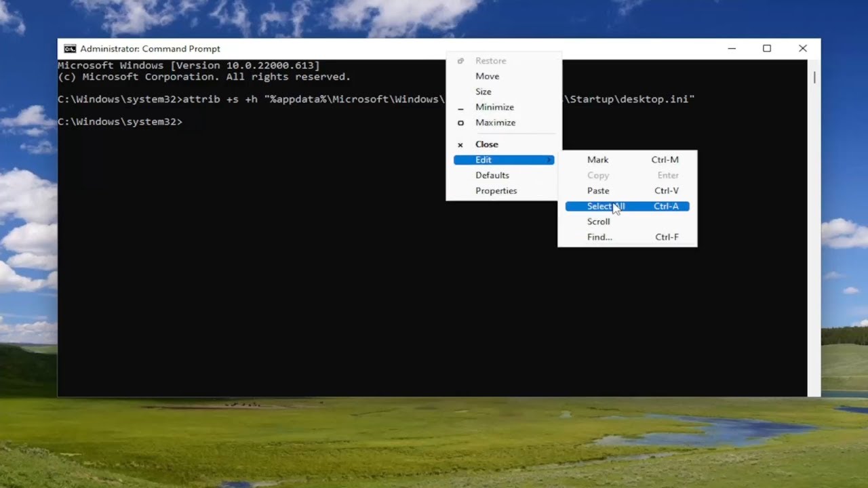The height and width of the screenshot is (488, 868).
Task: Close the Command Prompt window
Action: tap(803, 49)
